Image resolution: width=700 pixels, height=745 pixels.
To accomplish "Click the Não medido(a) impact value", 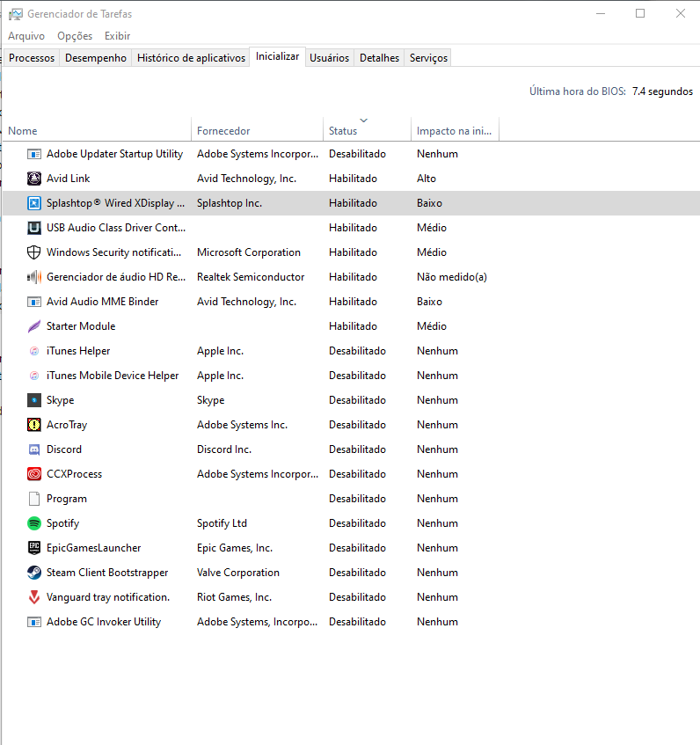I will pos(452,277).
